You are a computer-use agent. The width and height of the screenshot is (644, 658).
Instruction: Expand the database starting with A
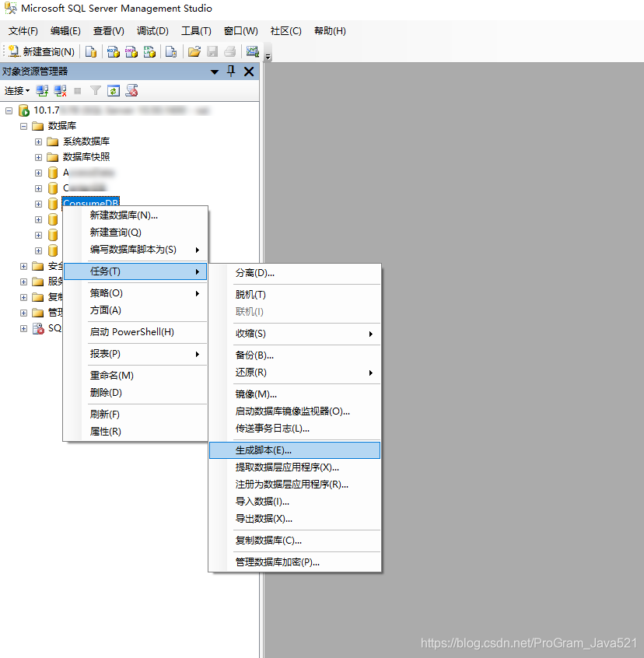point(39,173)
